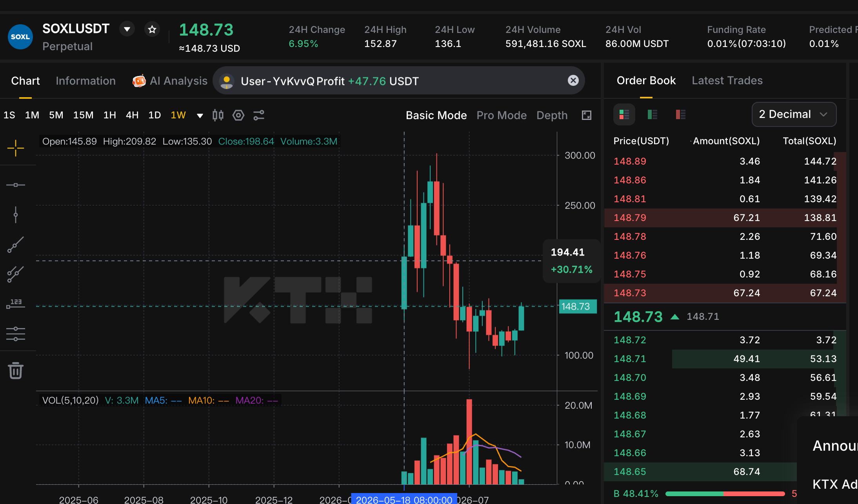Click ask price 148.79 row
The width and height of the screenshot is (858, 504).
[725, 218]
